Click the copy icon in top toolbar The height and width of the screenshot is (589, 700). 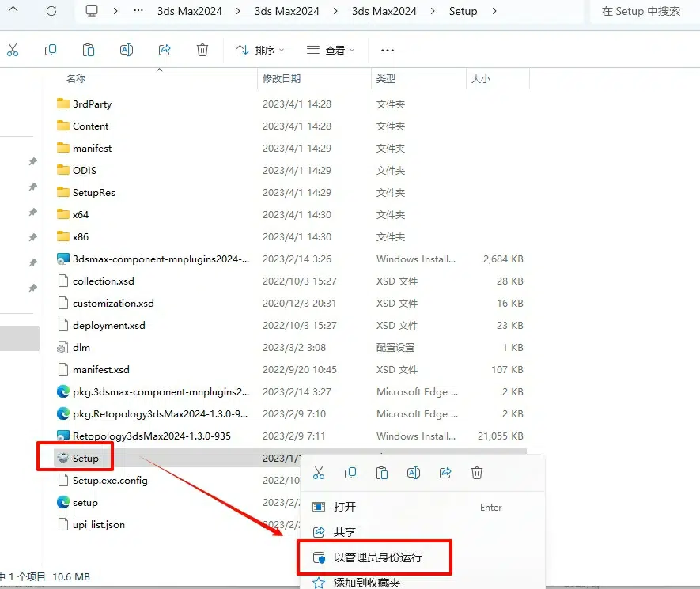pos(51,50)
